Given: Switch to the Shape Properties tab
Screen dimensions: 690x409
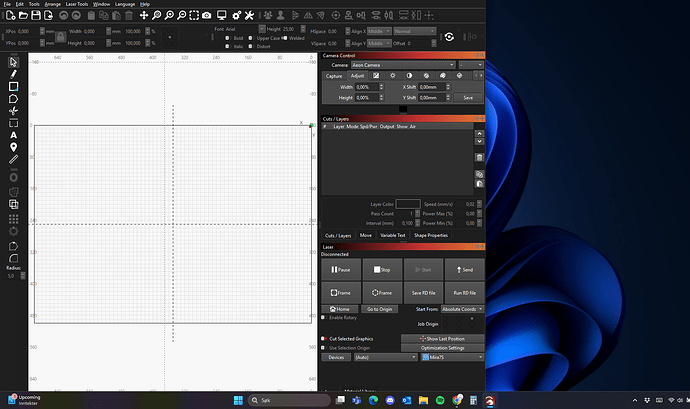Looking at the screenshot, I should click(x=431, y=235).
